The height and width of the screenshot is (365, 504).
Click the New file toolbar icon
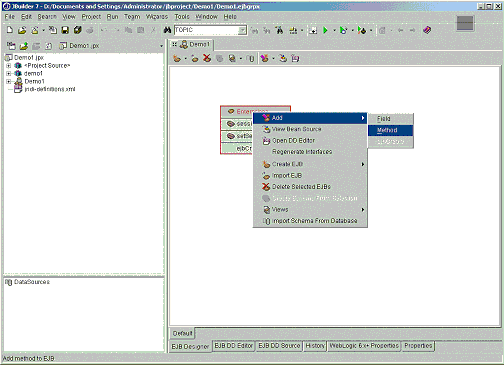click(10, 30)
